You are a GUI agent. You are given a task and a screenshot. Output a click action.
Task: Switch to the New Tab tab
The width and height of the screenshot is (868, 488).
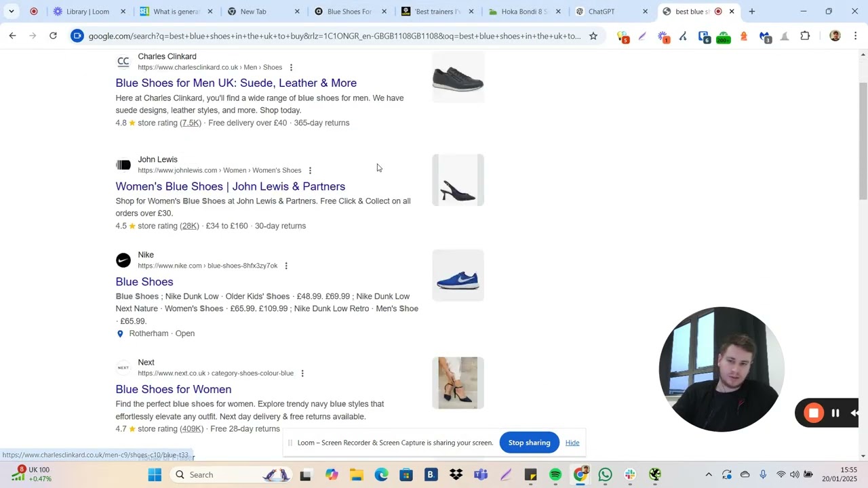pyautogui.click(x=264, y=12)
